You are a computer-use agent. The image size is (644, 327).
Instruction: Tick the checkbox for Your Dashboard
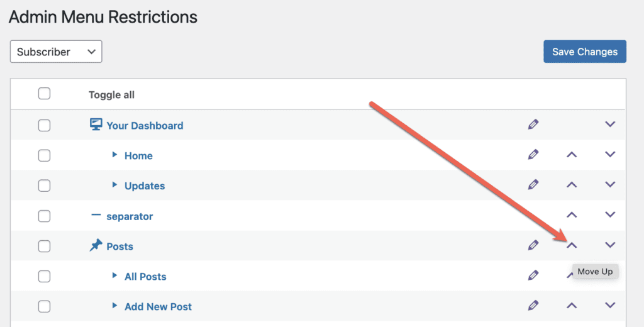(x=44, y=125)
